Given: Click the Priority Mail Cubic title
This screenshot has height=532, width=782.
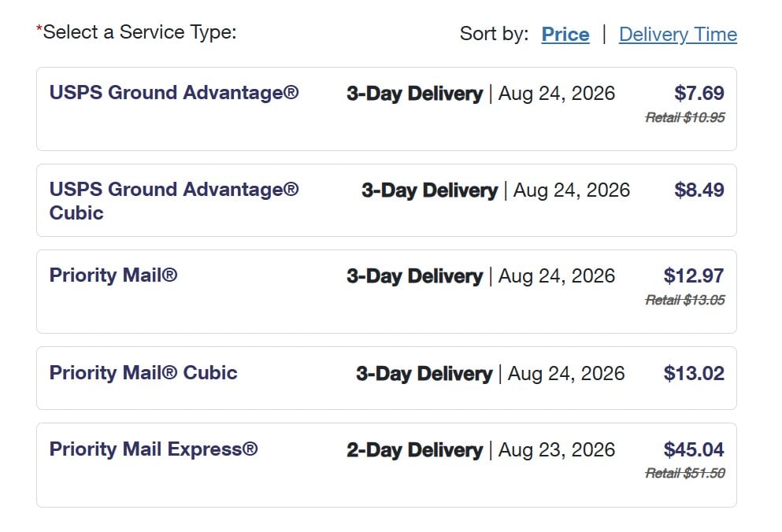Looking at the screenshot, I should coord(143,372).
